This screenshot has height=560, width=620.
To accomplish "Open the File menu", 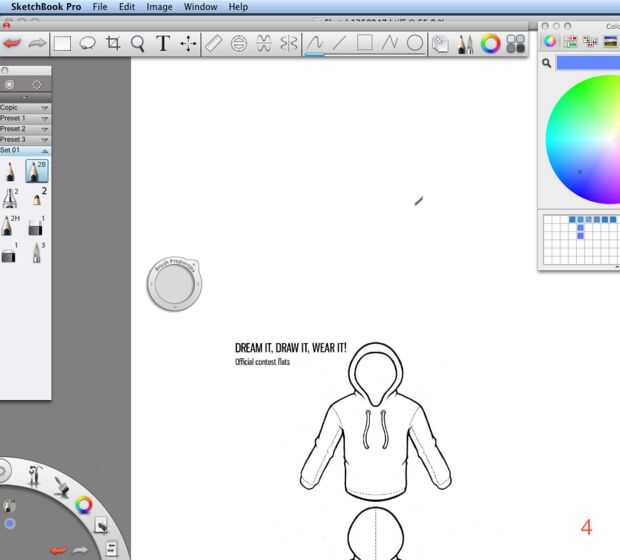I will click(100, 7).
